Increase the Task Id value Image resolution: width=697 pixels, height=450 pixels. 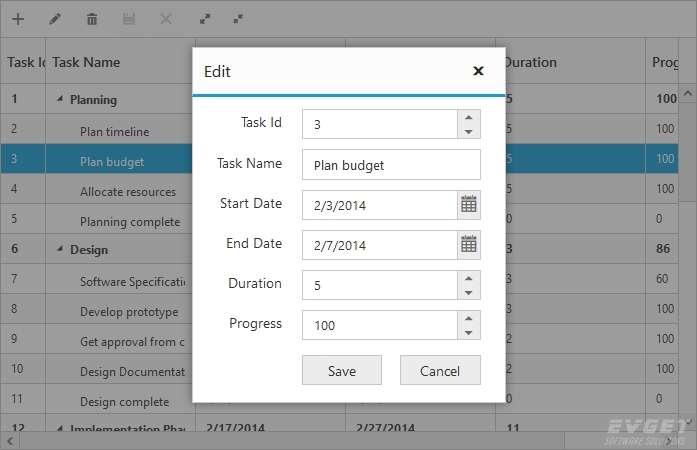point(468,117)
